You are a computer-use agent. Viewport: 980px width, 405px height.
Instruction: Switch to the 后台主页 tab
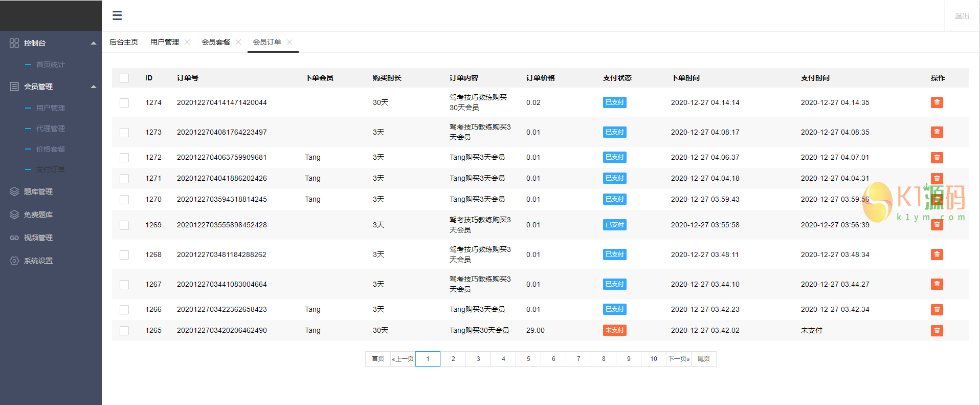pos(124,42)
